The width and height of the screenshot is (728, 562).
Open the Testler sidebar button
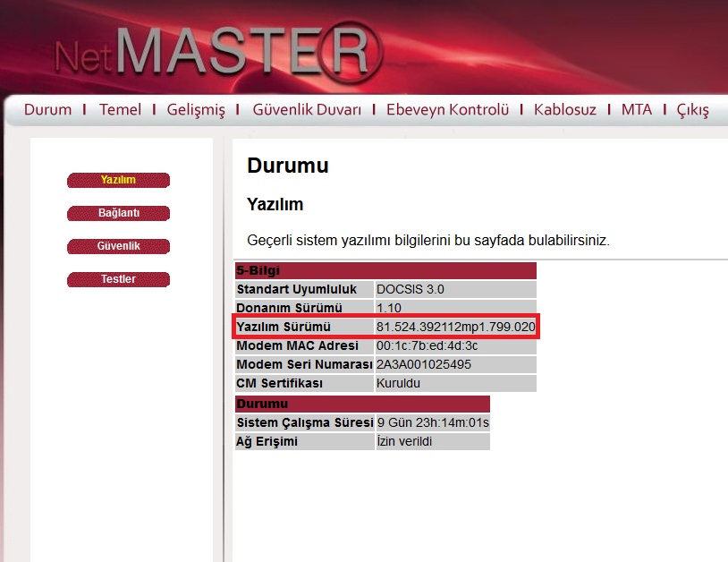(118, 279)
